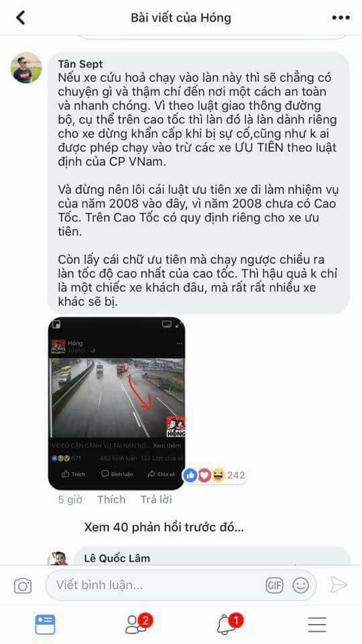
Task: Open the notifications bell icon
Action: 229,625
